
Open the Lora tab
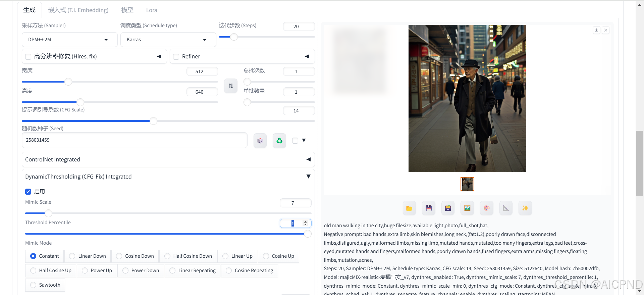coord(152,10)
